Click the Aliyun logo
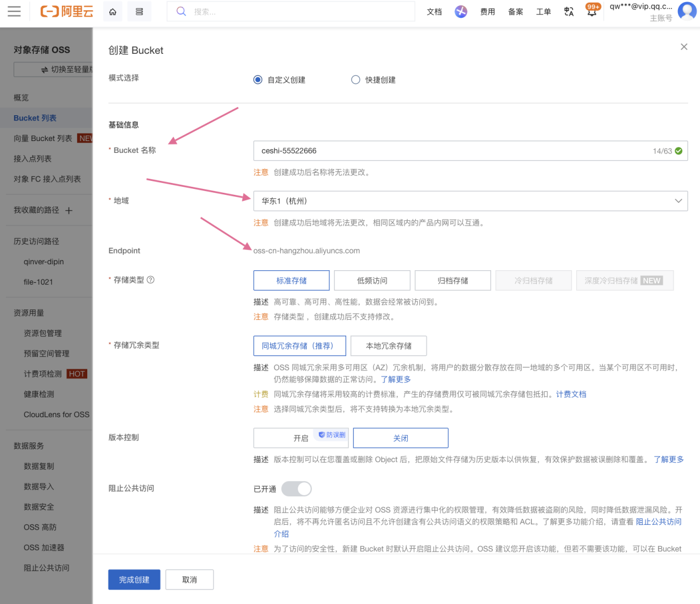The height and width of the screenshot is (604, 700). [x=67, y=11]
